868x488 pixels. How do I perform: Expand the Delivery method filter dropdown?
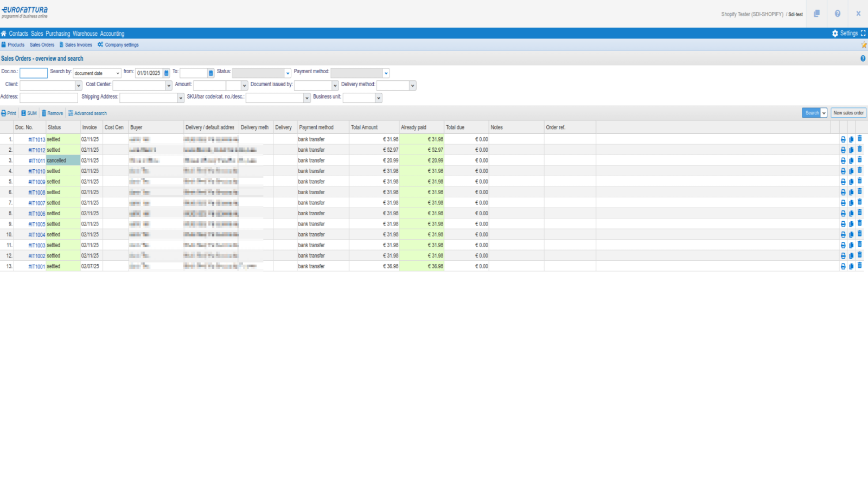pos(413,86)
